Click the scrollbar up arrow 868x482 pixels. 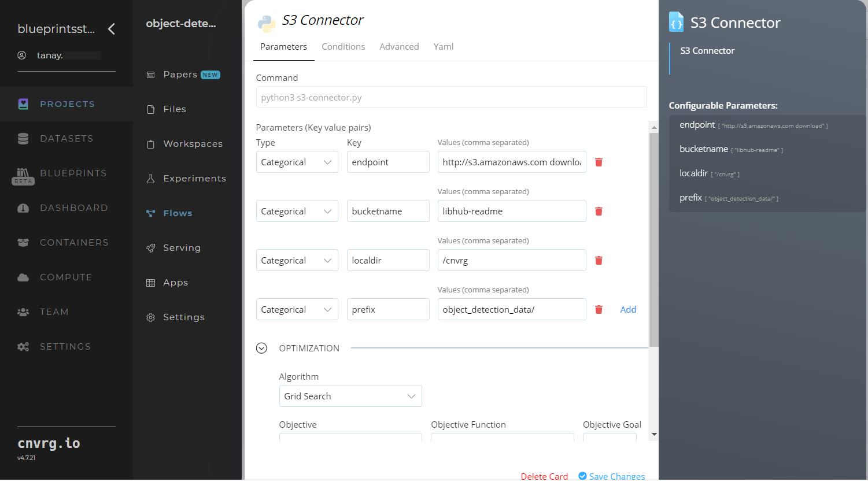coord(654,127)
